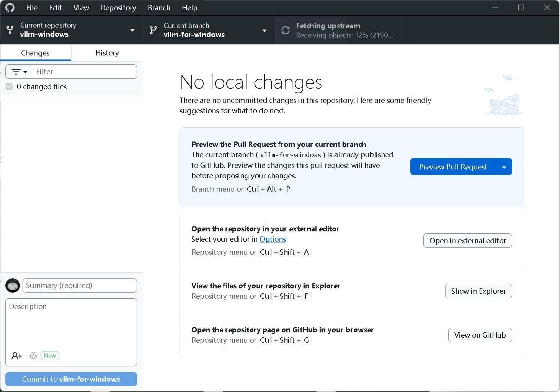Open the File menu

(x=32, y=8)
